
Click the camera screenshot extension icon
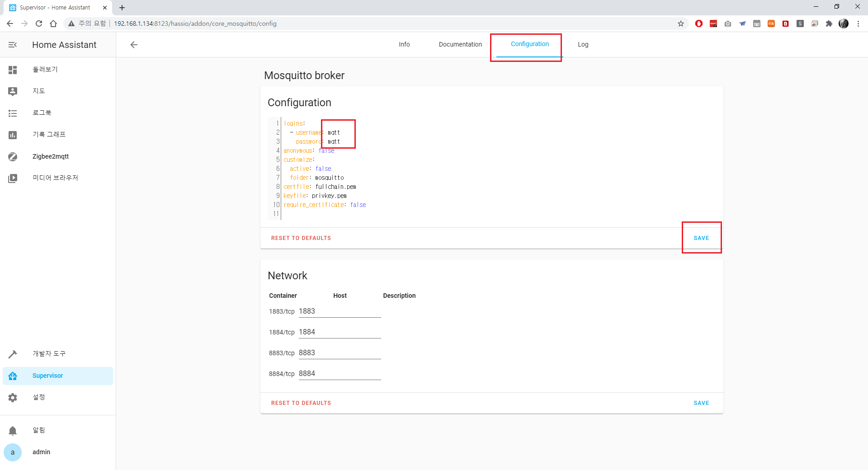[x=728, y=23]
